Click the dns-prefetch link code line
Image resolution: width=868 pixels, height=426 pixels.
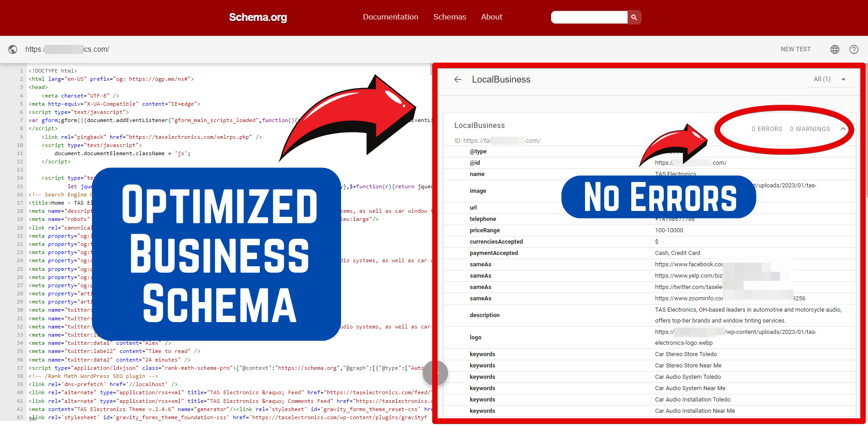(103, 384)
